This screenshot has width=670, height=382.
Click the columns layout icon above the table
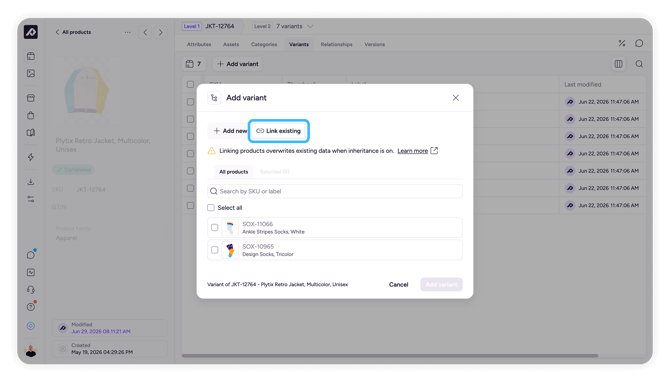618,64
